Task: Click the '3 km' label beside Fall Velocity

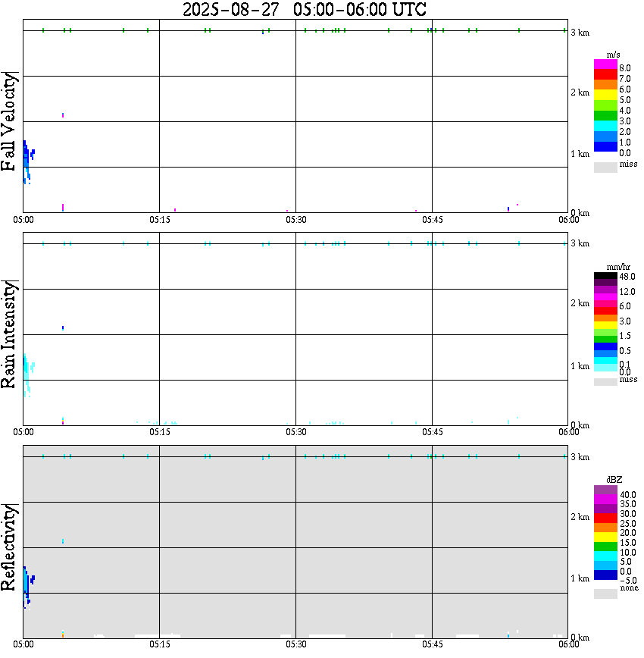Action: coord(580,33)
